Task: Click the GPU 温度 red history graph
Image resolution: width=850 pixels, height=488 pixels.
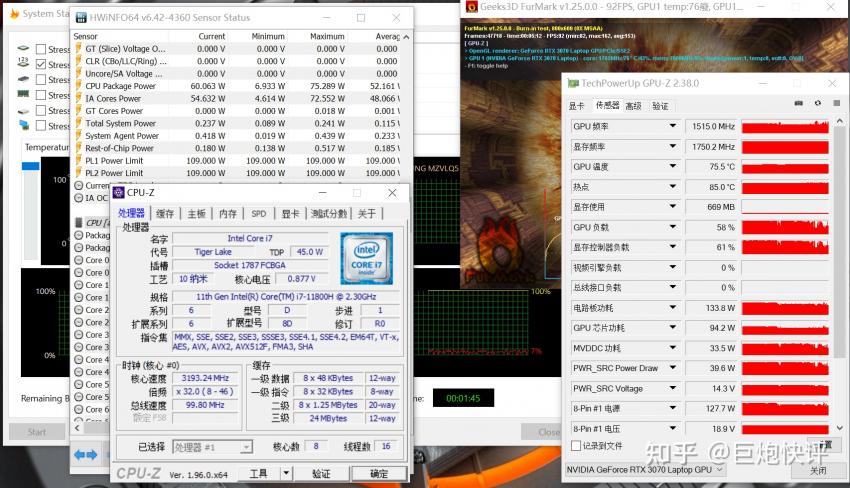Action: pyautogui.click(x=785, y=166)
